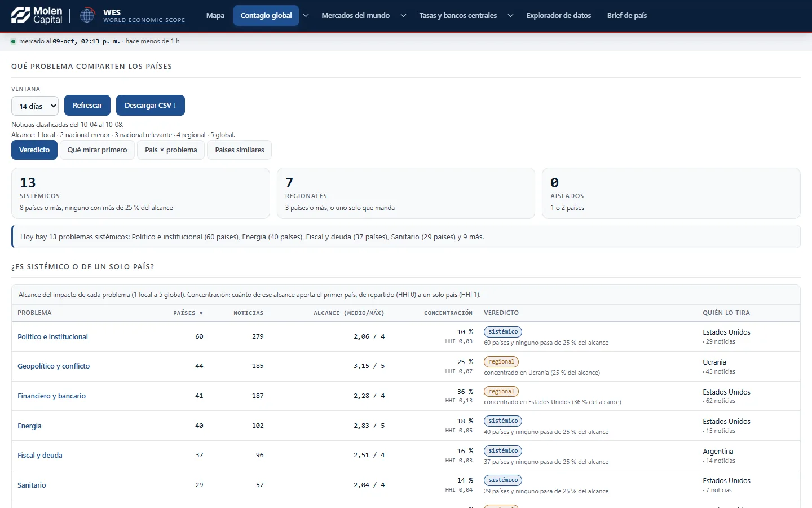This screenshot has width=812, height=508.
Task: Open Tasas y bancos centrales menu
Action: tap(458, 16)
